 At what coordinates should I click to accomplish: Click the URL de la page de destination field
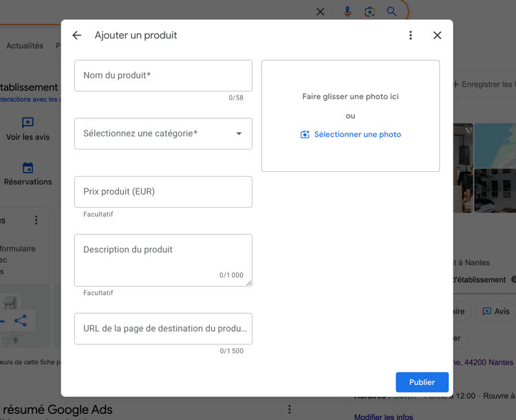point(163,329)
